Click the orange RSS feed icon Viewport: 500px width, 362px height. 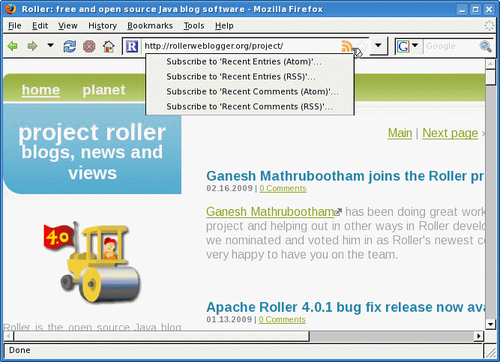tap(347, 46)
